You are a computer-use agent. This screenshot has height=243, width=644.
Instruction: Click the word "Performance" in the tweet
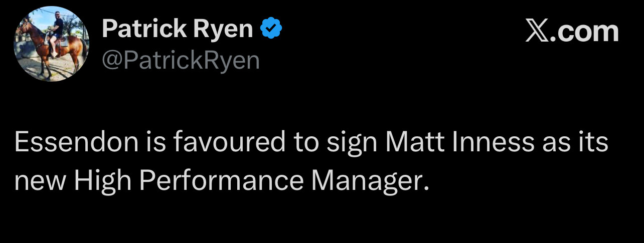coord(221,181)
